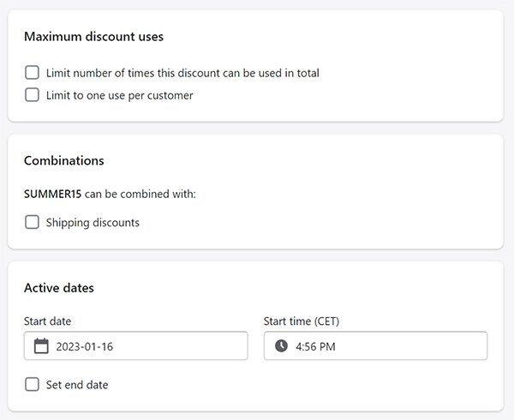The image size is (514, 420).
Task: Click the 'Limit to one use per customer' label
Action: [120, 95]
